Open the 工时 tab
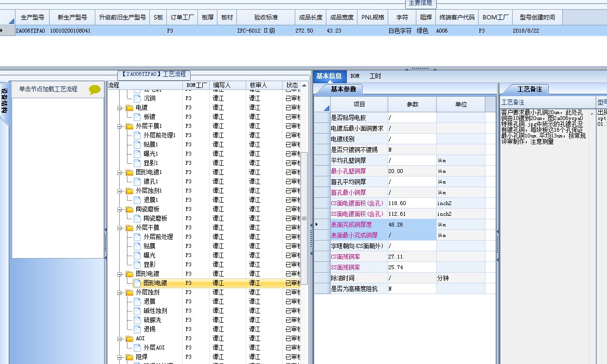This screenshot has width=607, height=364. click(375, 76)
